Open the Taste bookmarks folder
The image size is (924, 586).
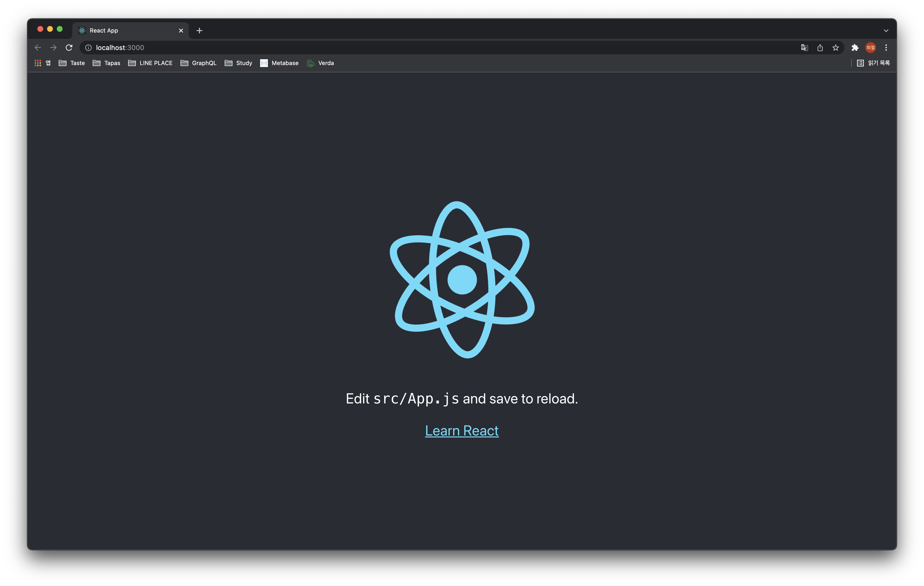(72, 63)
